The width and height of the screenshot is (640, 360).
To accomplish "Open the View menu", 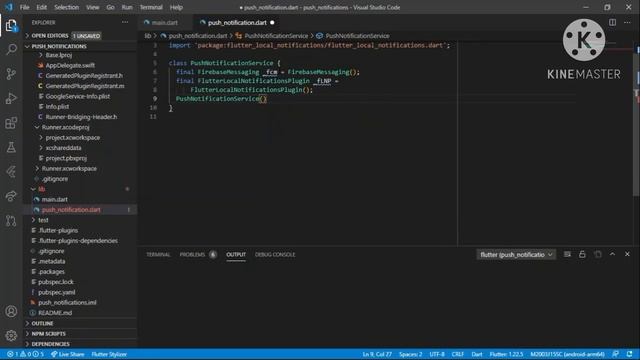I will click(93, 7).
